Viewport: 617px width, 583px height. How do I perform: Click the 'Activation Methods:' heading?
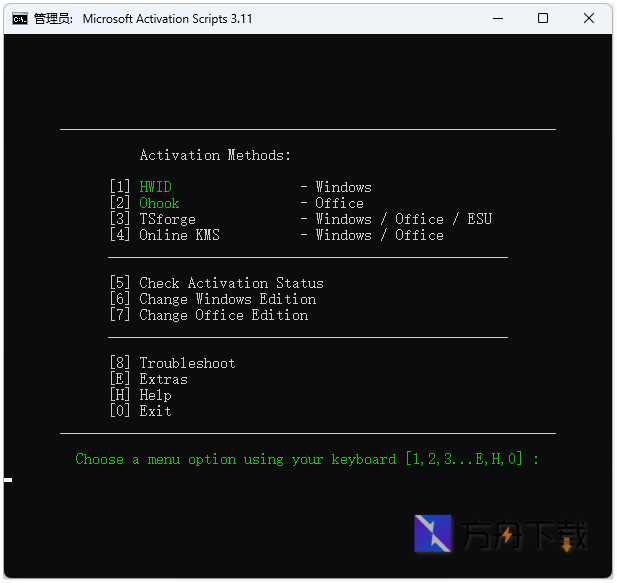(x=215, y=155)
